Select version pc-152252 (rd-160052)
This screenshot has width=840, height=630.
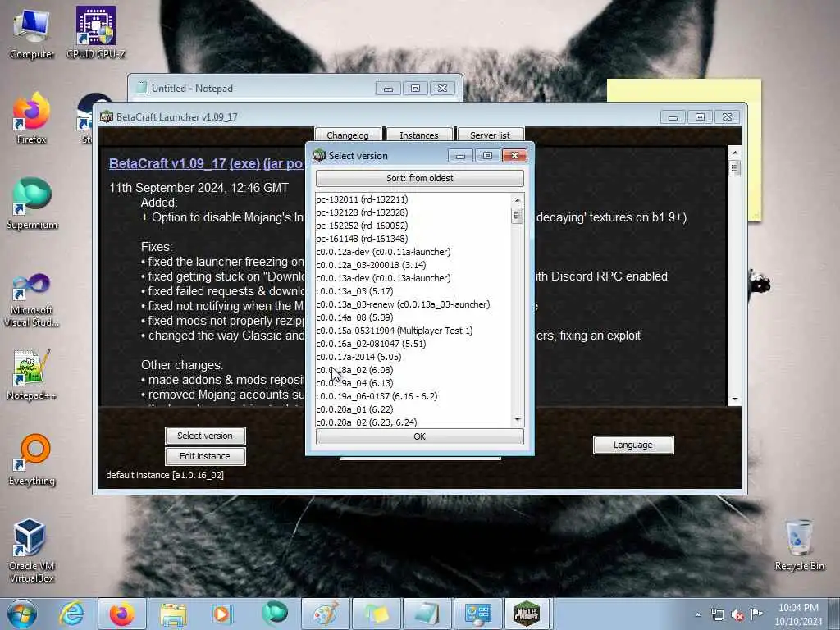tap(413, 226)
